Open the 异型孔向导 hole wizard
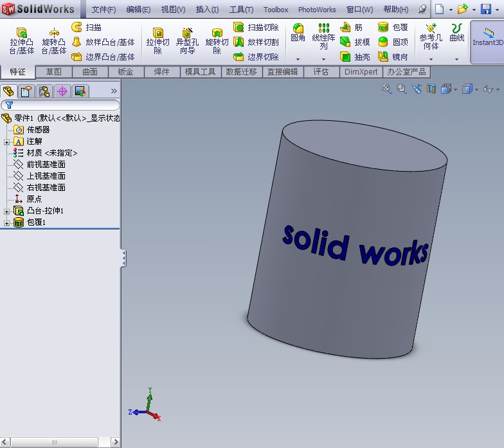Viewport: 504px width, 448px height. coord(187,41)
